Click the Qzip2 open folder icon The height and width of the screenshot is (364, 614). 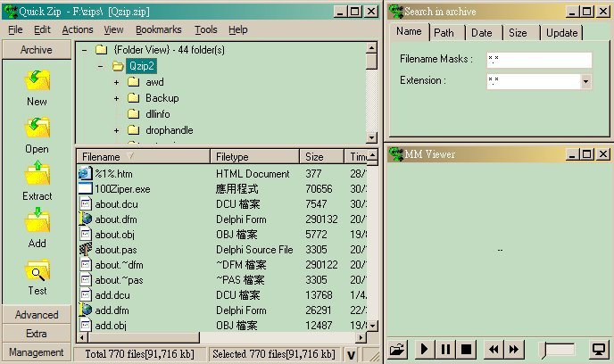point(118,66)
